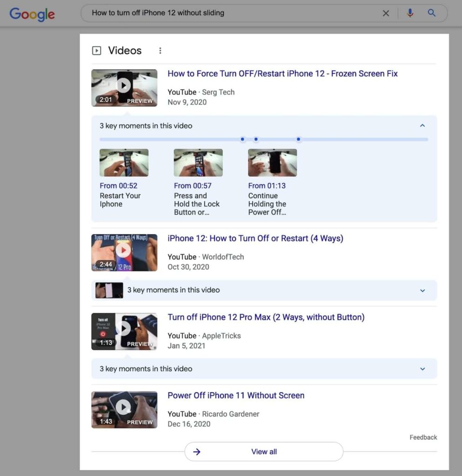Open 'iPhone 12: How to Turn Off or Restart' link
462x476 pixels.
tap(255, 238)
